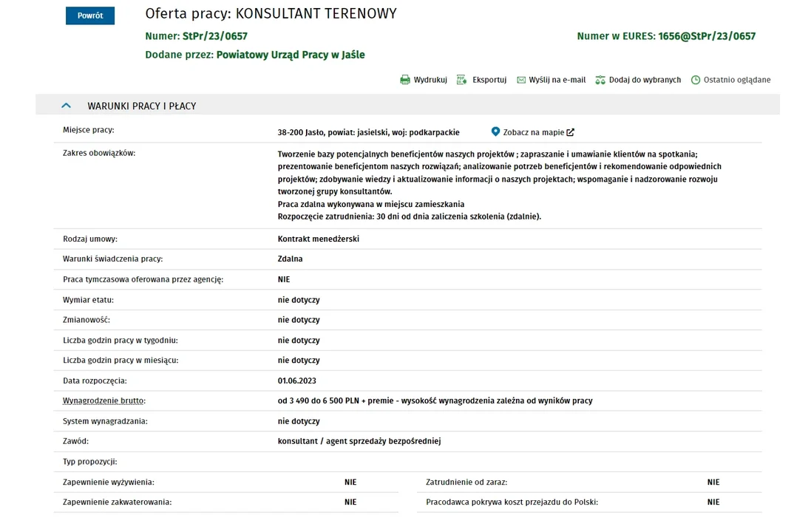Screen dimensions: 811x532
Task: Click the start date 01.06.2023
Action: pos(297,381)
